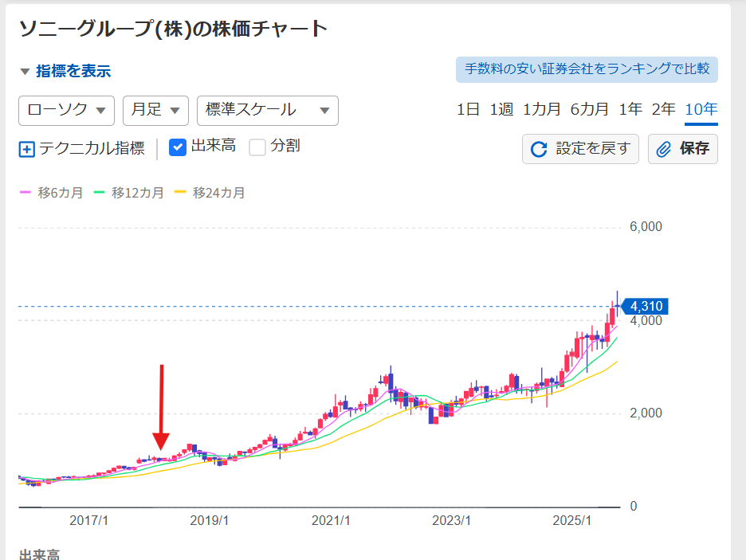Click the pink 移6カ月 legend swatch
Screen dimensions: 746x560
pos(25,193)
